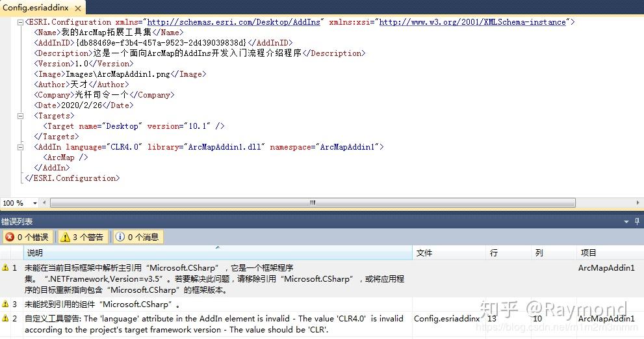Click the line number 13 cell of warning 2
The width and height of the screenshot is (644, 339).
pyautogui.click(x=492, y=318)
